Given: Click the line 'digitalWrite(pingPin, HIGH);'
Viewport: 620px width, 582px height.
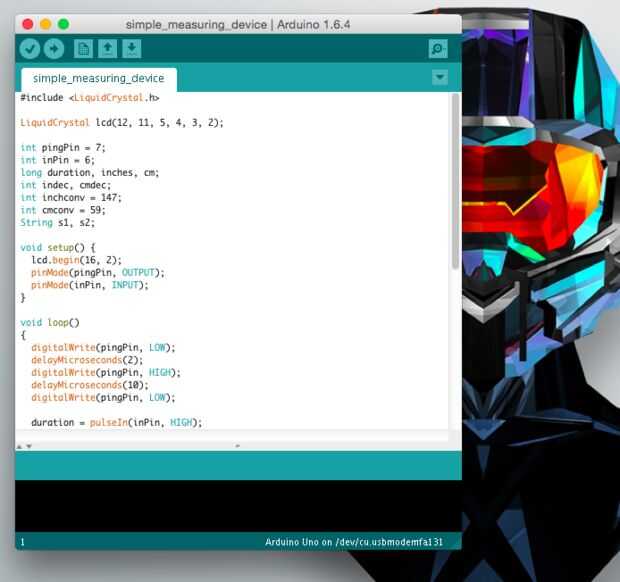Looking at the screenshot, I should point(106,373).
